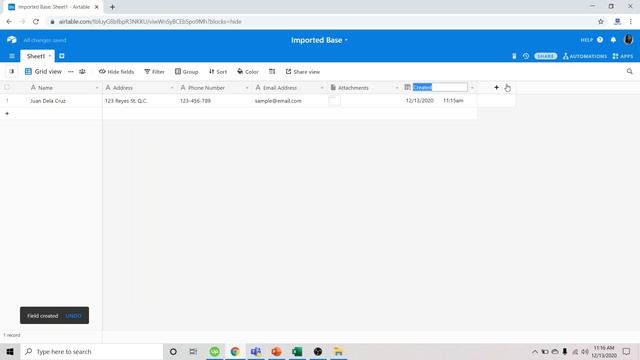Click the Address column header
640x360 pixels.
(140, 88)
